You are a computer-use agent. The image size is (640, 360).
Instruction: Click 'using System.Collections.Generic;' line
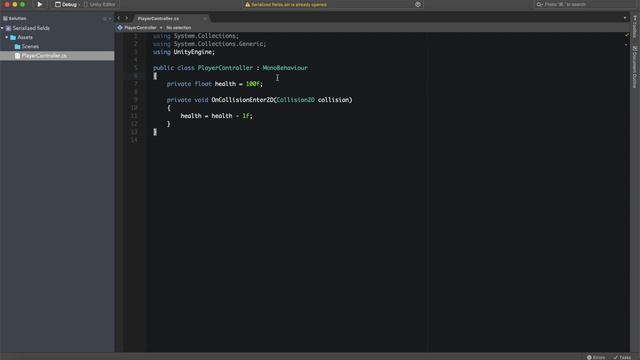[x=209, y=44]
